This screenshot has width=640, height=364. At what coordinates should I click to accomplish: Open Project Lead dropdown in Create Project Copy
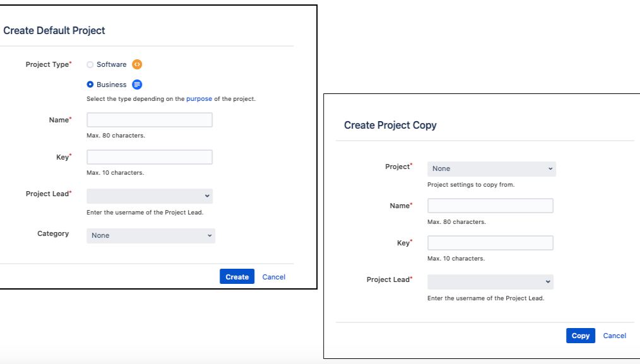click(x=490, y=281)
